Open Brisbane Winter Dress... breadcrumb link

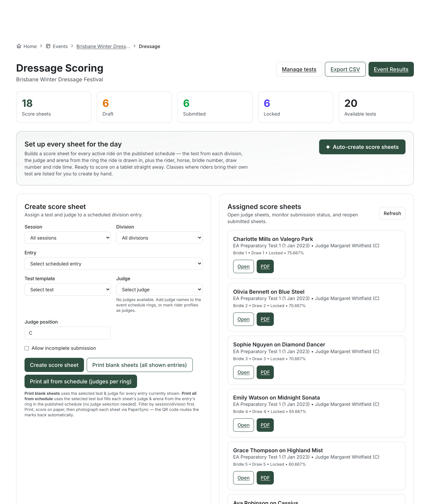coord(103,46)
